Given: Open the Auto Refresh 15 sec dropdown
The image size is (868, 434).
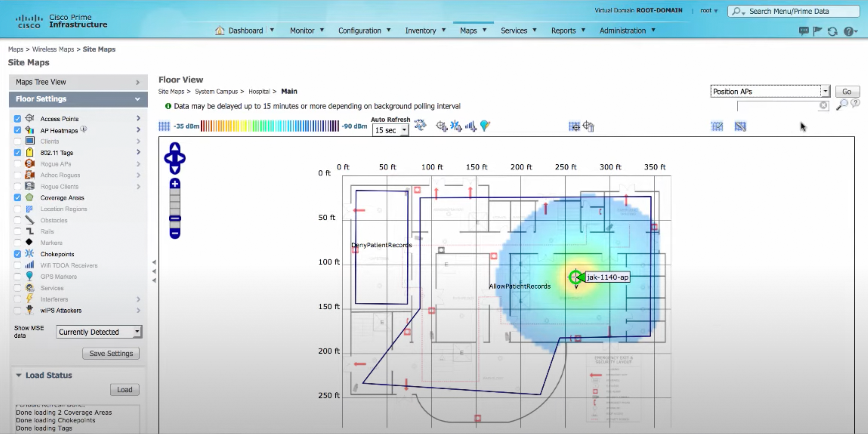Looking at the screenshot, I should point(390,130).
